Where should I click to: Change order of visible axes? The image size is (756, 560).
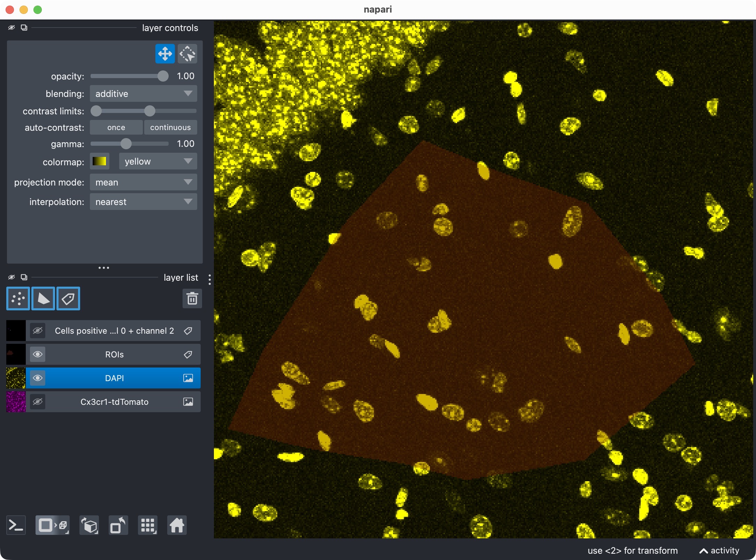(89, 525)
